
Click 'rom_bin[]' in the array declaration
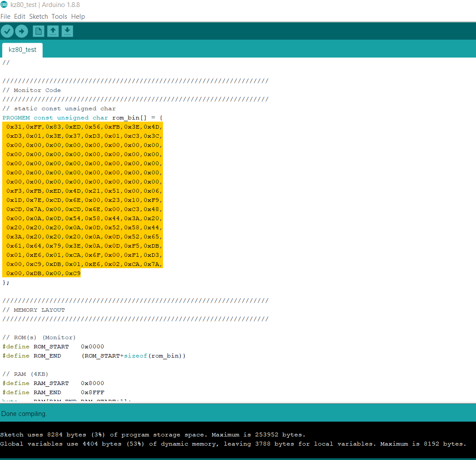[129, 117]
